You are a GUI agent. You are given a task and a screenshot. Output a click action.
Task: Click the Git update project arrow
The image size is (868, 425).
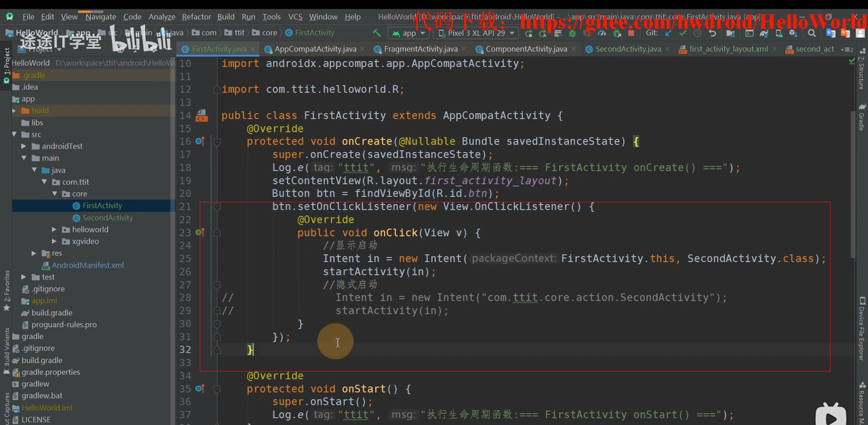click(x=668, y=33)
